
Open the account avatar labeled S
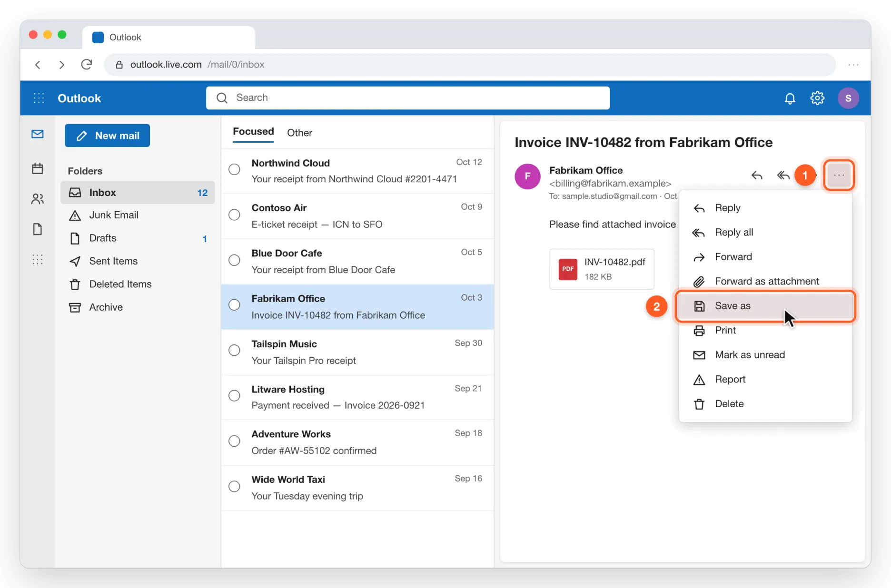click(848, 98)
